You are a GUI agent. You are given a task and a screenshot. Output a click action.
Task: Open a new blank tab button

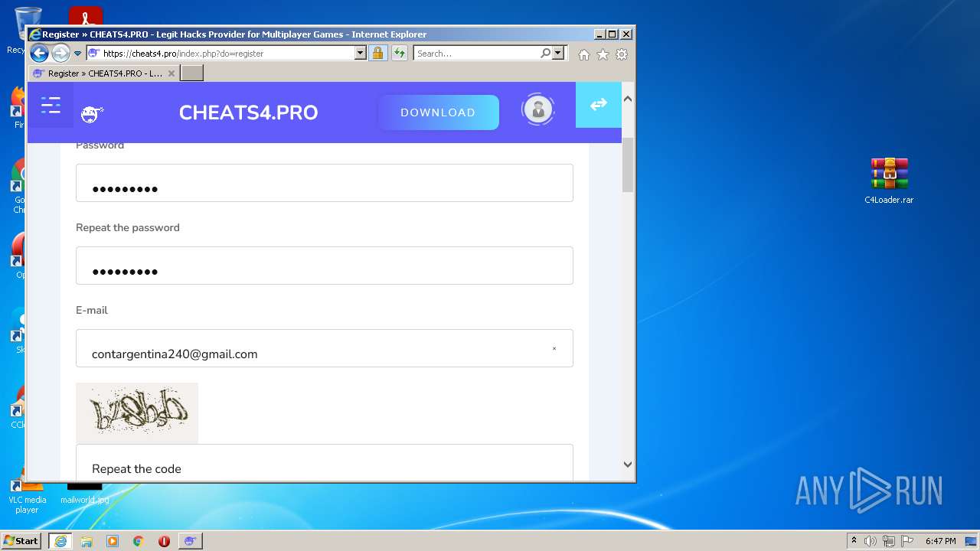tap(192, 73)
